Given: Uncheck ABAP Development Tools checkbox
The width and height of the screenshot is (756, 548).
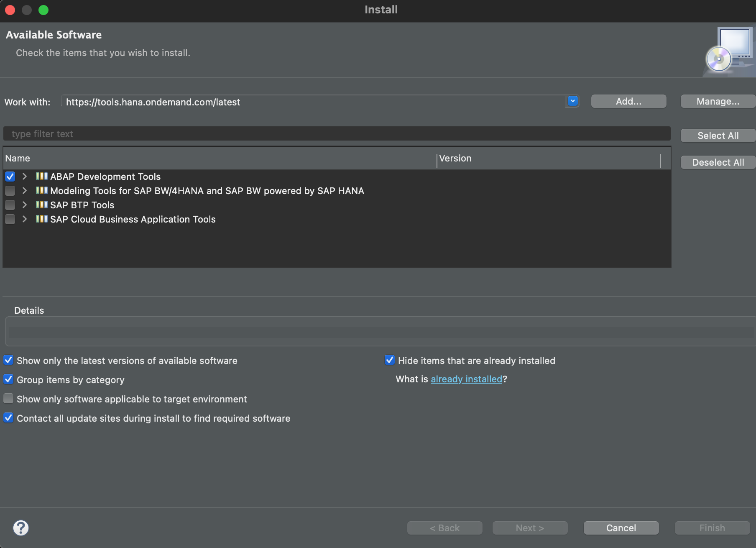Looking at the screenshot, I should pyautogui.click(x=10, y=177).
